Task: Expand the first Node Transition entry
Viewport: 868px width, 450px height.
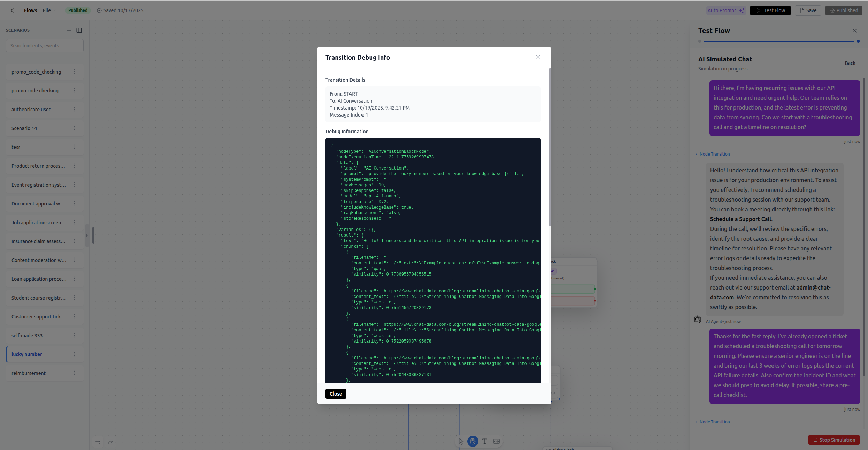Action: [x=714, y=154]
